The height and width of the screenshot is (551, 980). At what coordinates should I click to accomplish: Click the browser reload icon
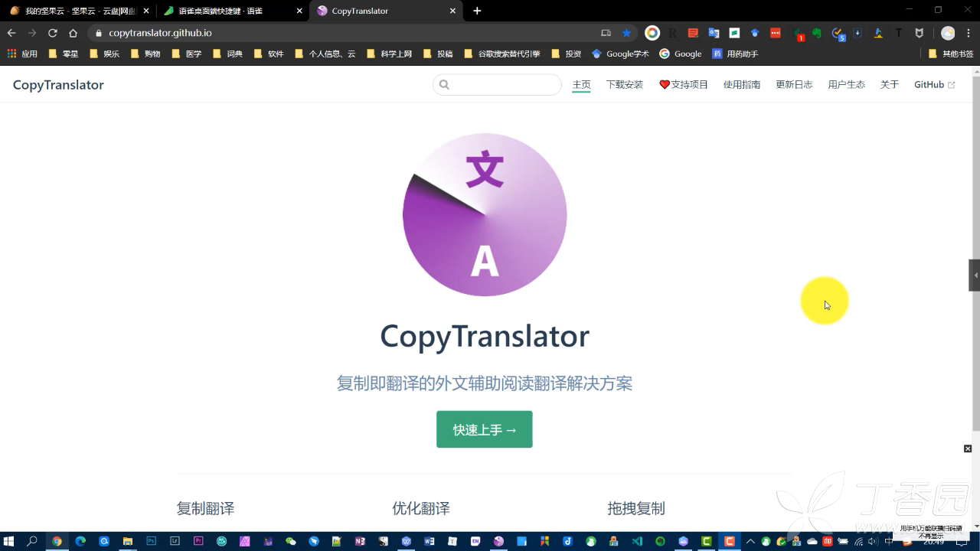point(53,33)
